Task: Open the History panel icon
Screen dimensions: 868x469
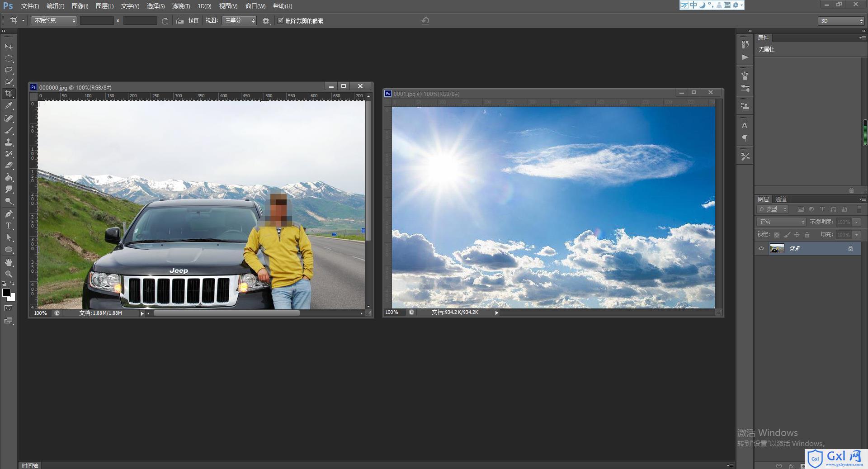Action: click(745, 44)
